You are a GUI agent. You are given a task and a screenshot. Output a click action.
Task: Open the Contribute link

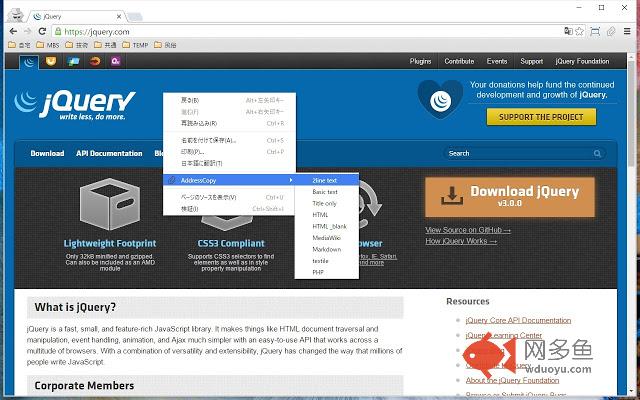click(459, 61)
